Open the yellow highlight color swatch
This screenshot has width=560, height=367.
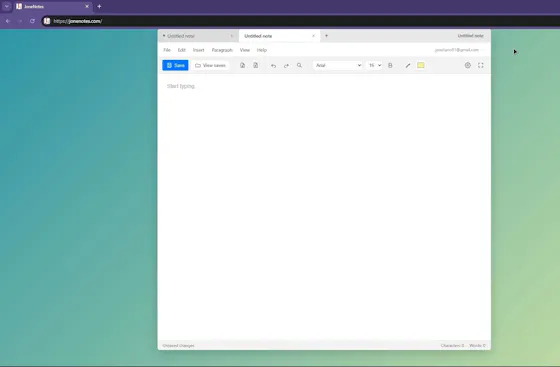(x=421, y=65)
